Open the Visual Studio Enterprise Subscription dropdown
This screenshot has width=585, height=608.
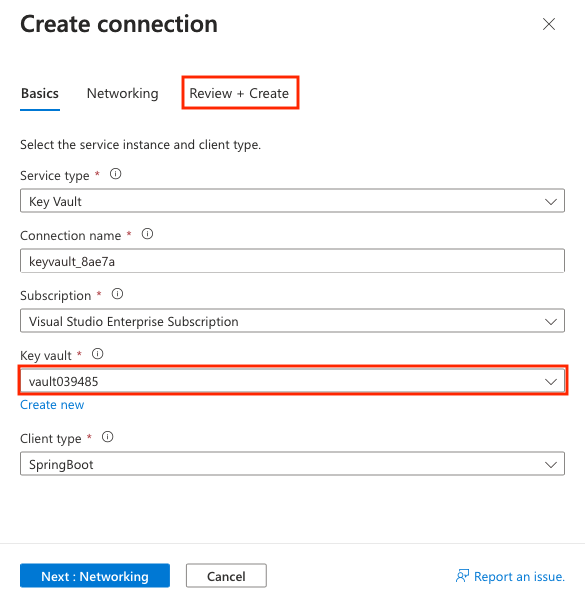click(292, 321)
